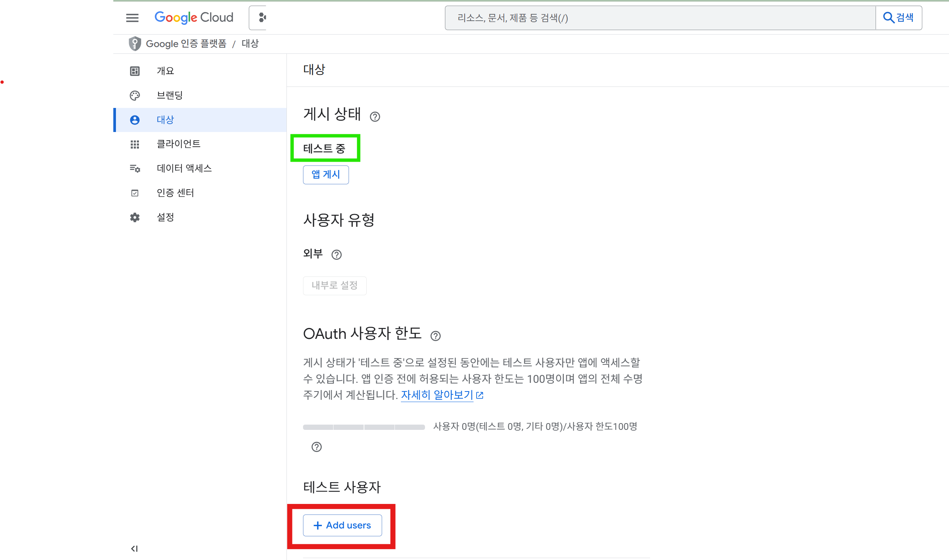The height and width of the screenshot is (560, 949).
Task: Click the Google 인증 플랫폼 shield icon
Action: (135, 44)
